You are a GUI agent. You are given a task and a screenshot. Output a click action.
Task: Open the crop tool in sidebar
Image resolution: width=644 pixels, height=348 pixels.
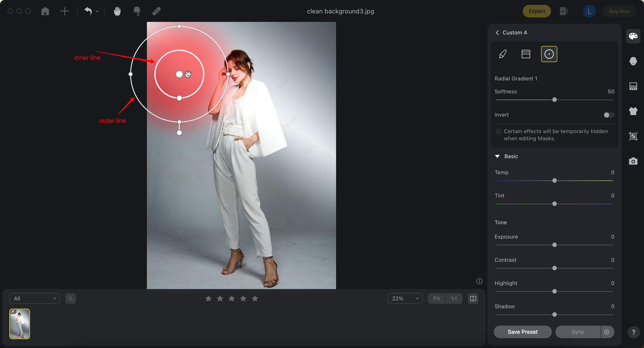(633, 136)
